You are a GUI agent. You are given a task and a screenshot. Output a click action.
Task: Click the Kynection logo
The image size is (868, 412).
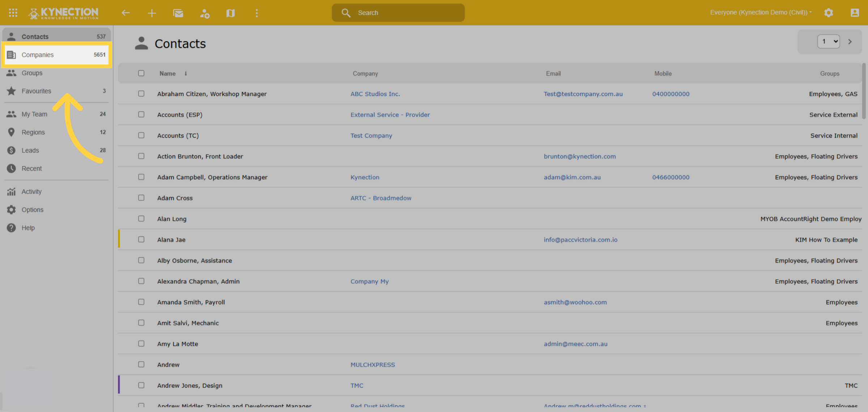pyautogui.click(x=63, y=13)
